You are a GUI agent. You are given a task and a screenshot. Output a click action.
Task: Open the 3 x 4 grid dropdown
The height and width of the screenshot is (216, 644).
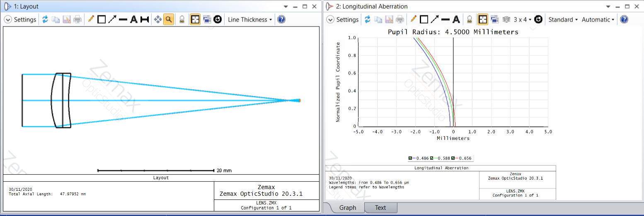coord(522,19)
